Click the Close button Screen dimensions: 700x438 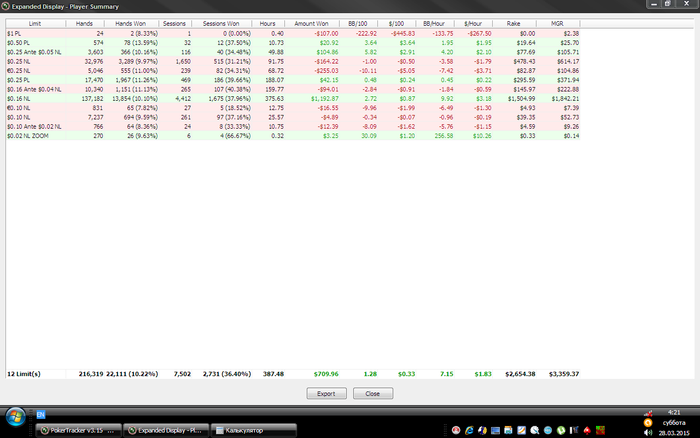pos(373,393)
